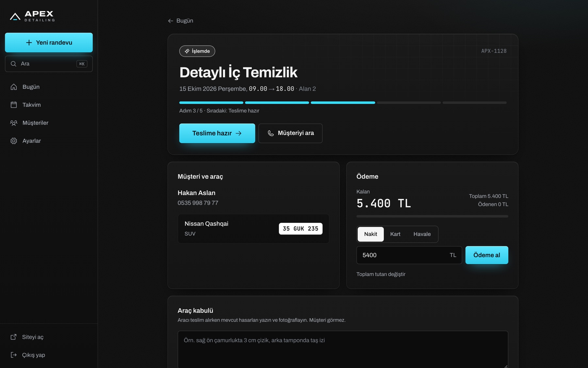Click the ⌘K shortcut badge

82,64
